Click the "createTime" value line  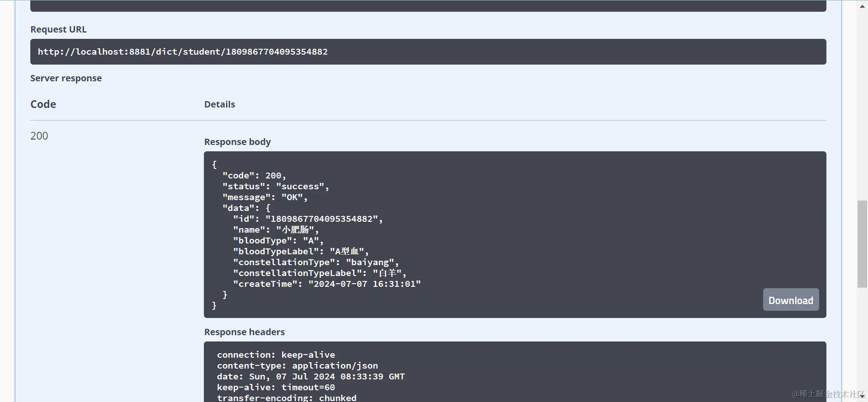[x=327, y=284]
